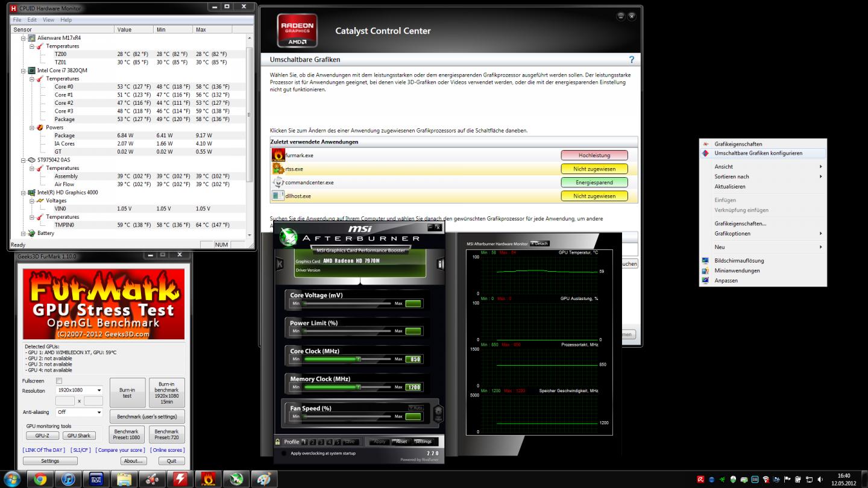The height and width of the screenshot is (488, 868).
Task: Open FurMark Resolution dropdown
Action: (x=79, y=390)
